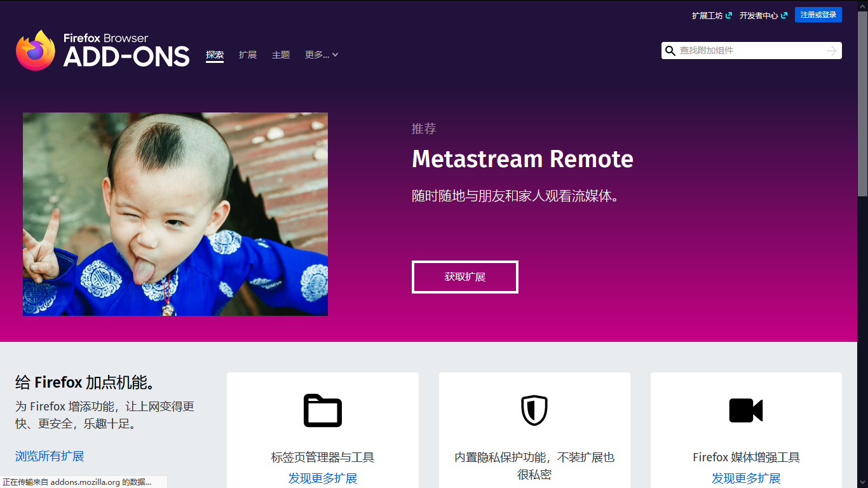
Task: Open the 主题 navigation tab
Action: (281, 55)
